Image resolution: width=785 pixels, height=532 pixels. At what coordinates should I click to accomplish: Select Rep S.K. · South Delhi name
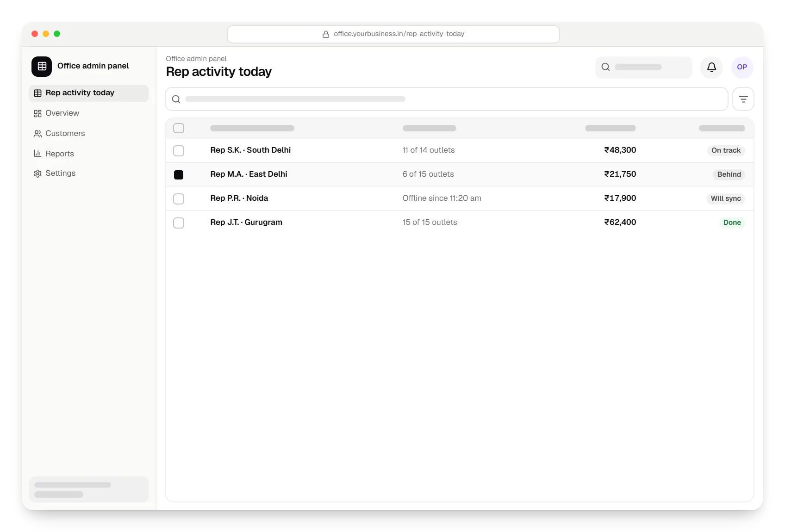(250, 150)
